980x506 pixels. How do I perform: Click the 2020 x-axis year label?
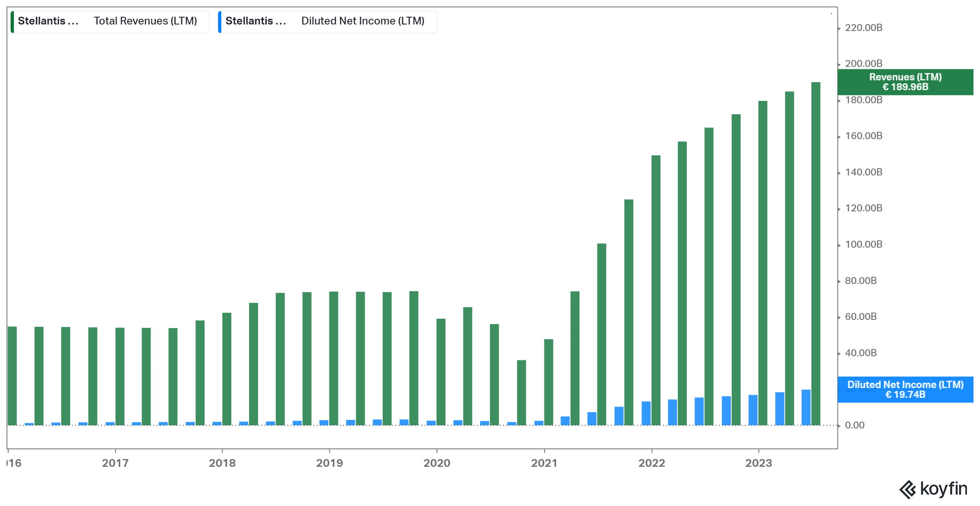pyautogui.click(x=437, y=463)
